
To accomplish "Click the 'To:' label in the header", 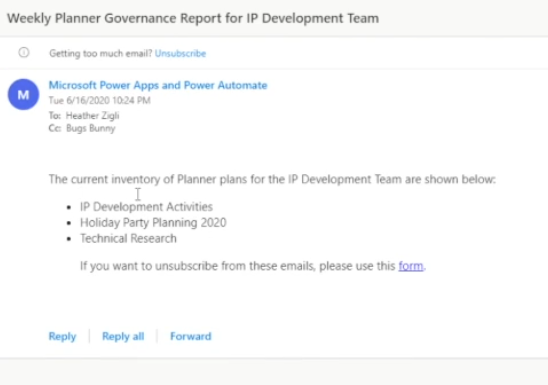I will (x=55, y=116).
